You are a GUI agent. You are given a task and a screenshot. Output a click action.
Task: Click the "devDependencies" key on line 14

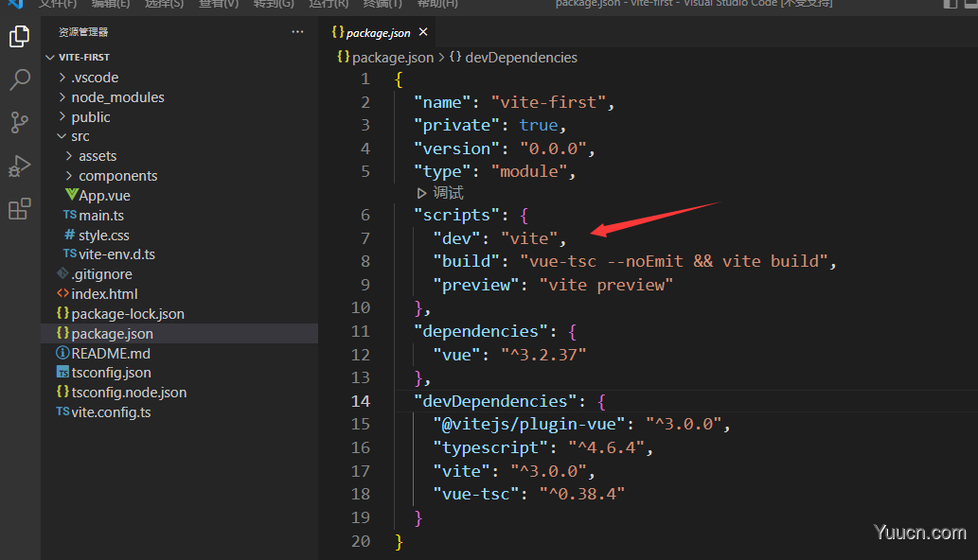tap(495, 401)
